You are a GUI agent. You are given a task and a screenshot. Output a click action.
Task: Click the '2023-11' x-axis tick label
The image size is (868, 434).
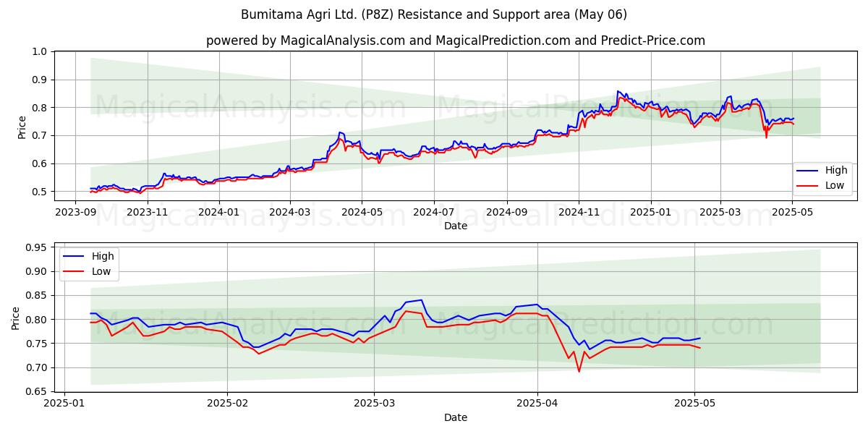[148, 213]
